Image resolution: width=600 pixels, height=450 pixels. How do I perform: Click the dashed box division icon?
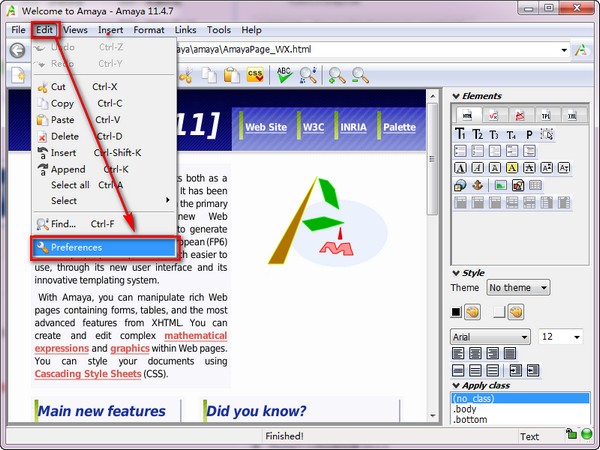click(547, 134)
